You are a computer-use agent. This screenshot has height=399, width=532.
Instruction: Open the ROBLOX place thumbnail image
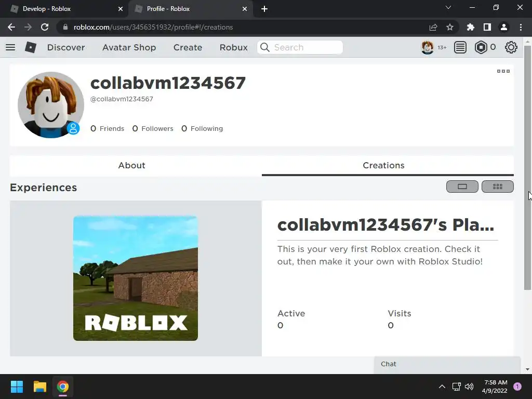tap(136, 278)
